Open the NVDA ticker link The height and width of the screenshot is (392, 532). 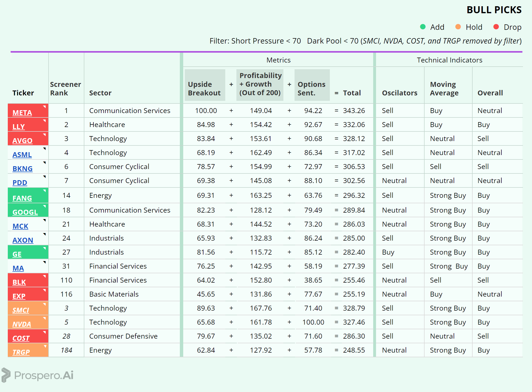(22, 324)
